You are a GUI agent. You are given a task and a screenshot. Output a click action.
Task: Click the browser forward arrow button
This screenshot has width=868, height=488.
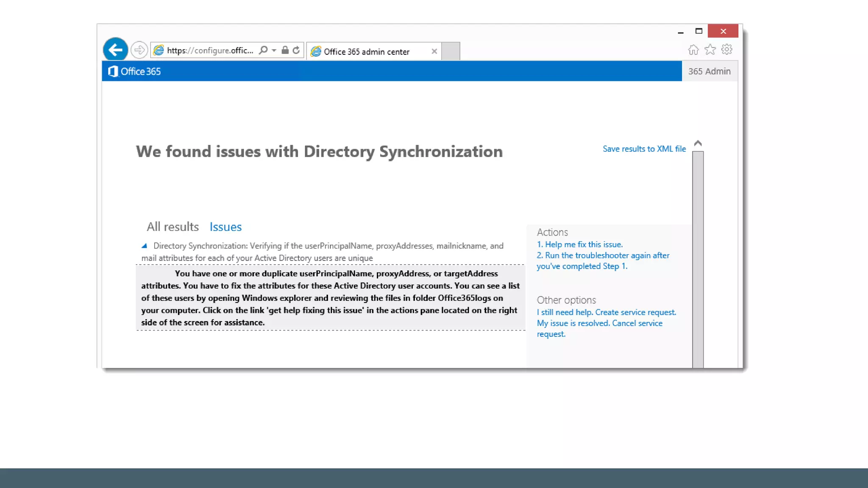tap(139, 50)
